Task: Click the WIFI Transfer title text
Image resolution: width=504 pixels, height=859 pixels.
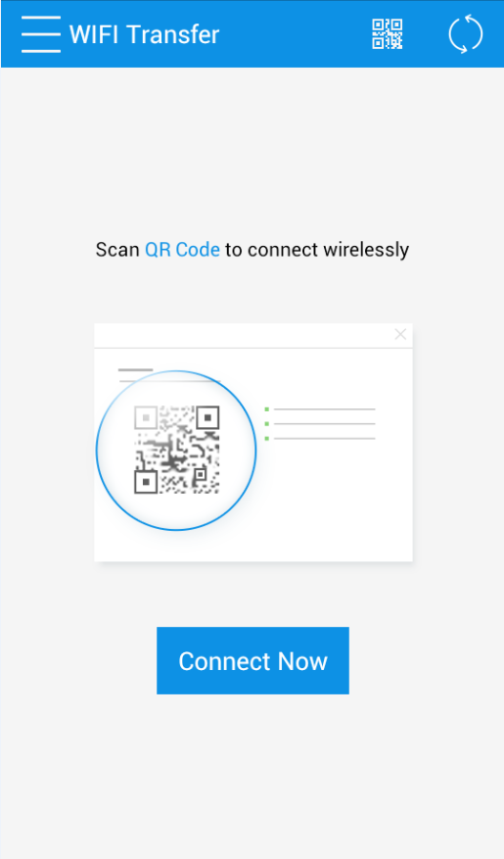Action: click(x=145, y=34)
